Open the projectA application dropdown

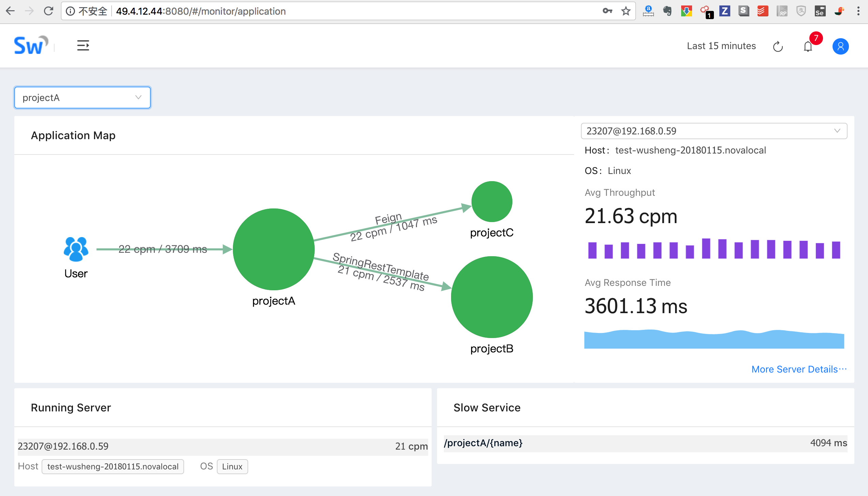(x=82, y=98)
